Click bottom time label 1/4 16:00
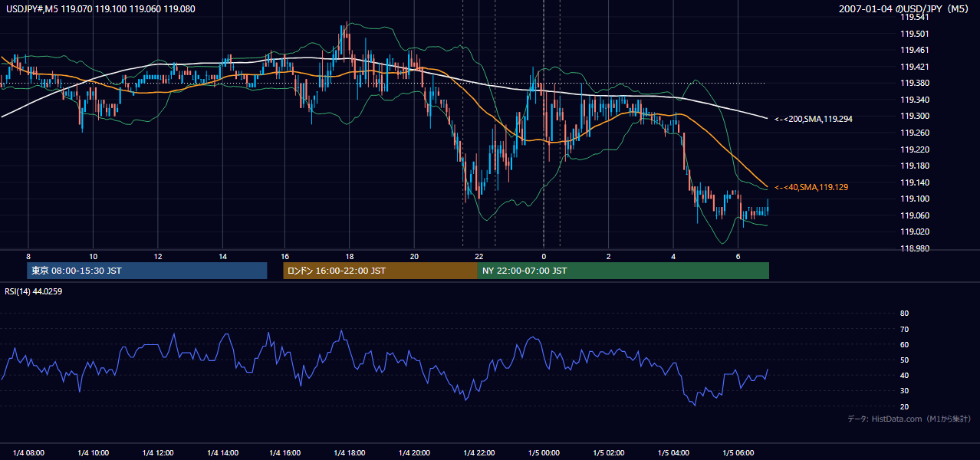 pos(286,452)
